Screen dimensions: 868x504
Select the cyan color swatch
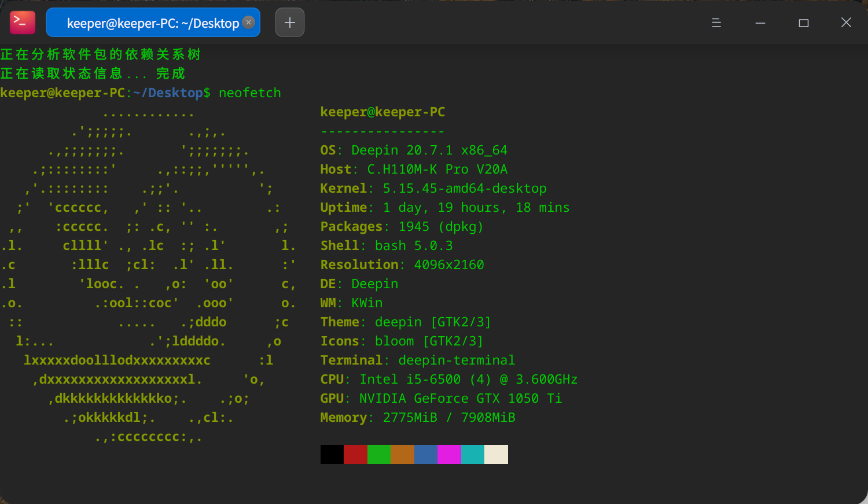pyautogui.click(x=472, y=454)
